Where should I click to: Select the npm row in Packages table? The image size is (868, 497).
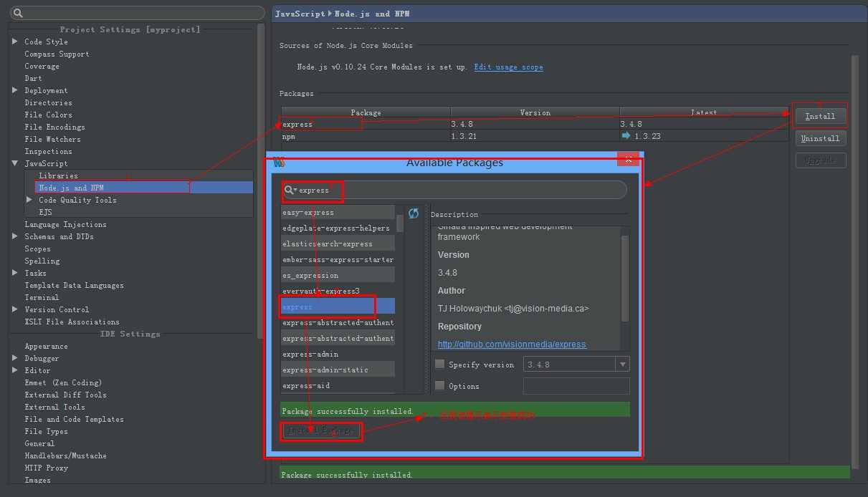[534, 136]
